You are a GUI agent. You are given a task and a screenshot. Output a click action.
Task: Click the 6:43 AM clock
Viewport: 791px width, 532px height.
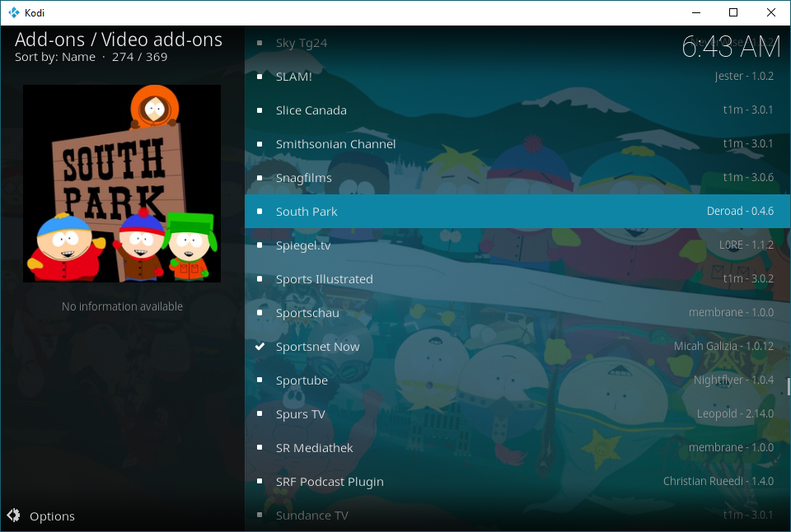731,47
